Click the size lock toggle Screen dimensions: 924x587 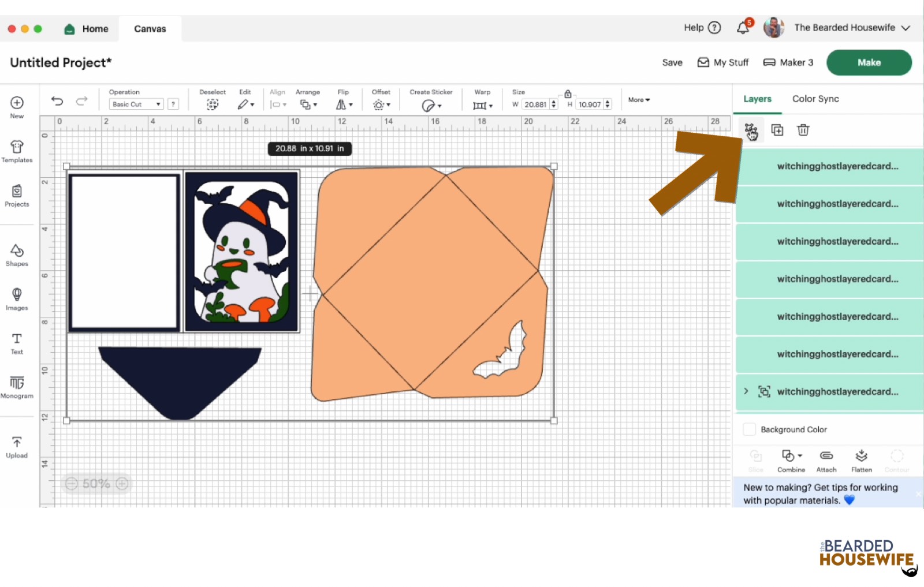tap(568, 93)
